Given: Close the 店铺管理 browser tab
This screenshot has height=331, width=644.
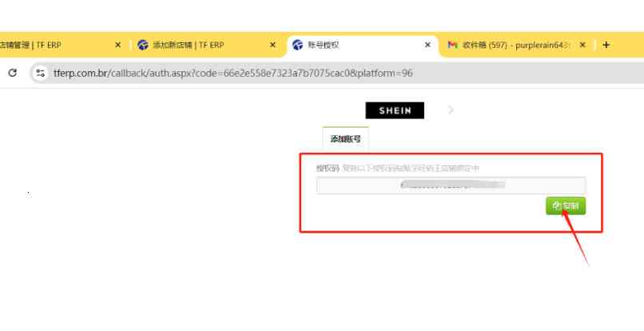Looking at the screenshot, I should pyautogui.click(x=118, y=45).
